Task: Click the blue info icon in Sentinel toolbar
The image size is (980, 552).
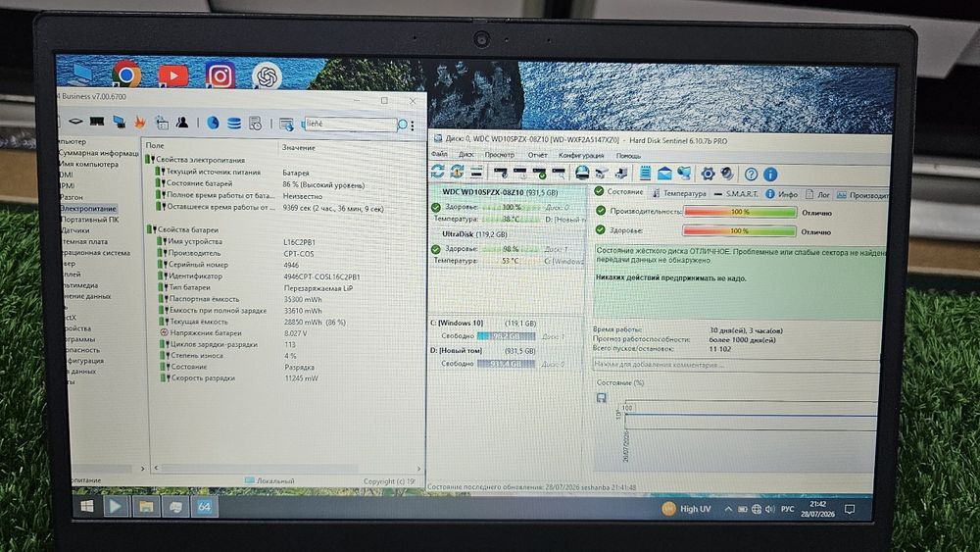Action: pyautogui.click(x=770, y=175)
